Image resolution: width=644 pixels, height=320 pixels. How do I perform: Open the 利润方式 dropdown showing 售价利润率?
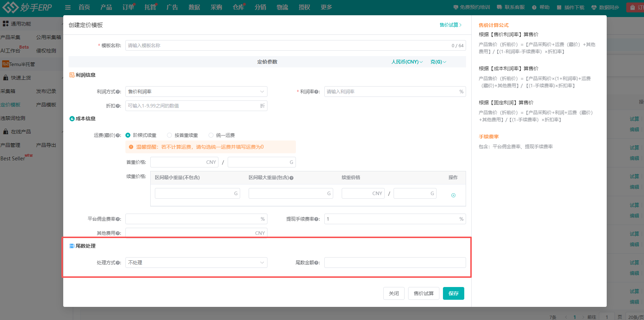click(x=196, y=92)
